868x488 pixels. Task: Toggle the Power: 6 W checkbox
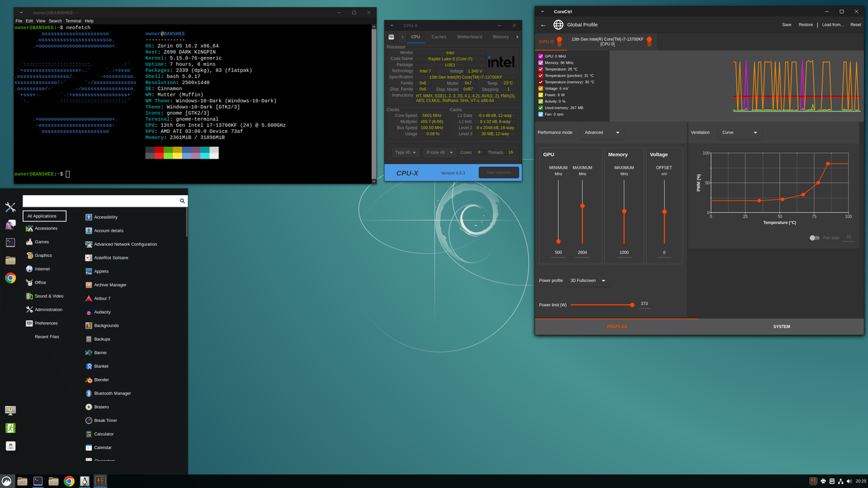pos(540,95)
